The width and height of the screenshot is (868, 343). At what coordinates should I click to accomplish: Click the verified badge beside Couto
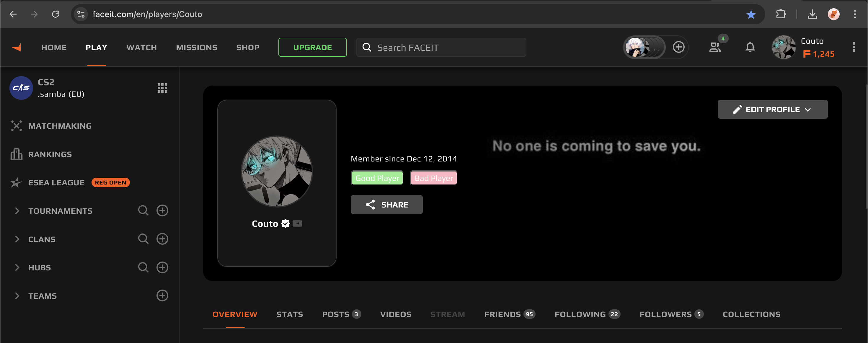(x=285, y=223)
